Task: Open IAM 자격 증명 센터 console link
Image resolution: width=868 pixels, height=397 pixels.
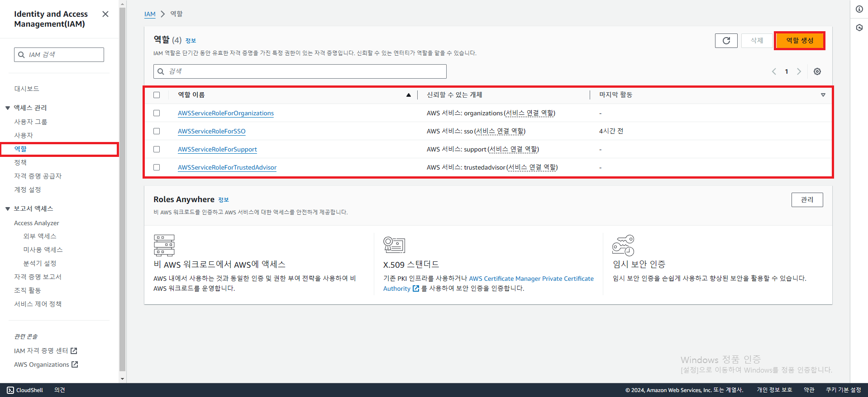Action: (45, 351)
